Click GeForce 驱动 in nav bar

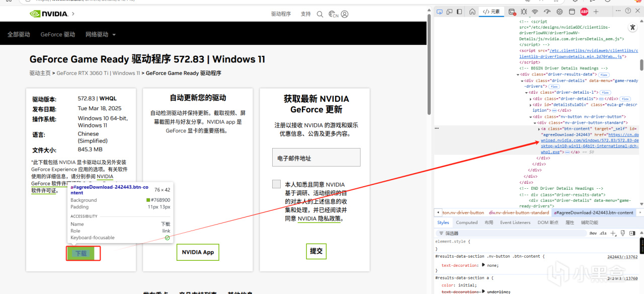[58, 35]
